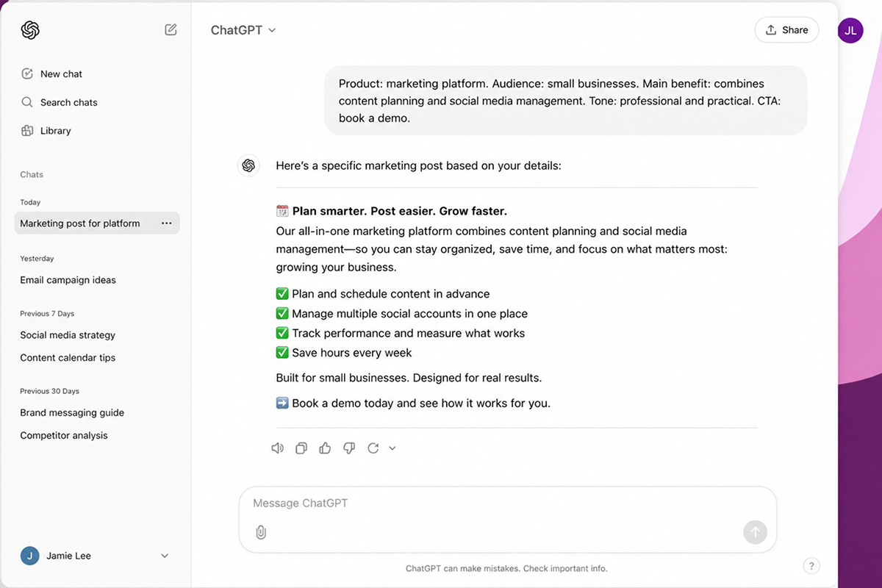Open Competitor analysis chat
The image size is (882, 588).
[64, 436]
